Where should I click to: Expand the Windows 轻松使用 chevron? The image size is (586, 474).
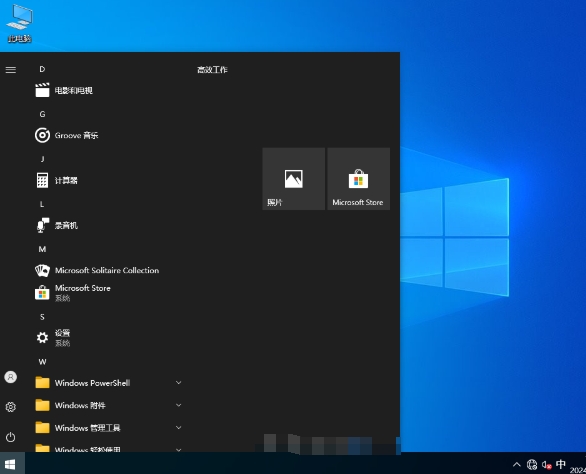[179, 449]
